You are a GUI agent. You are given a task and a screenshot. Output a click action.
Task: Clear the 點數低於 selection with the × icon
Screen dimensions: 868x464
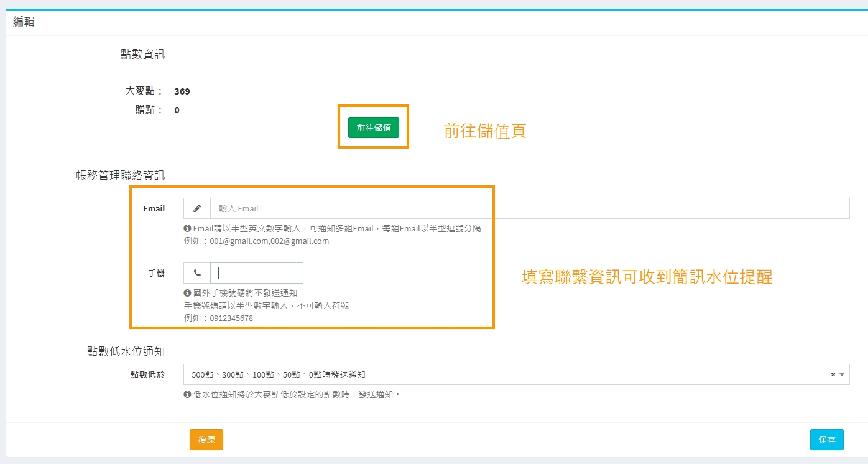pos(833,374)
